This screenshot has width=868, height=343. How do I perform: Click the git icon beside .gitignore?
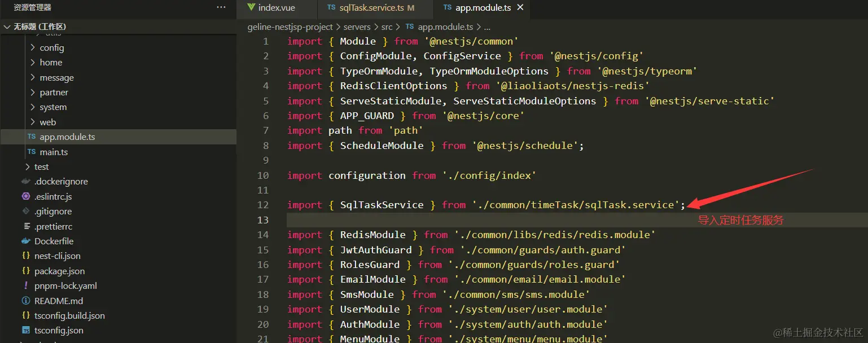[x=25, y=211]
